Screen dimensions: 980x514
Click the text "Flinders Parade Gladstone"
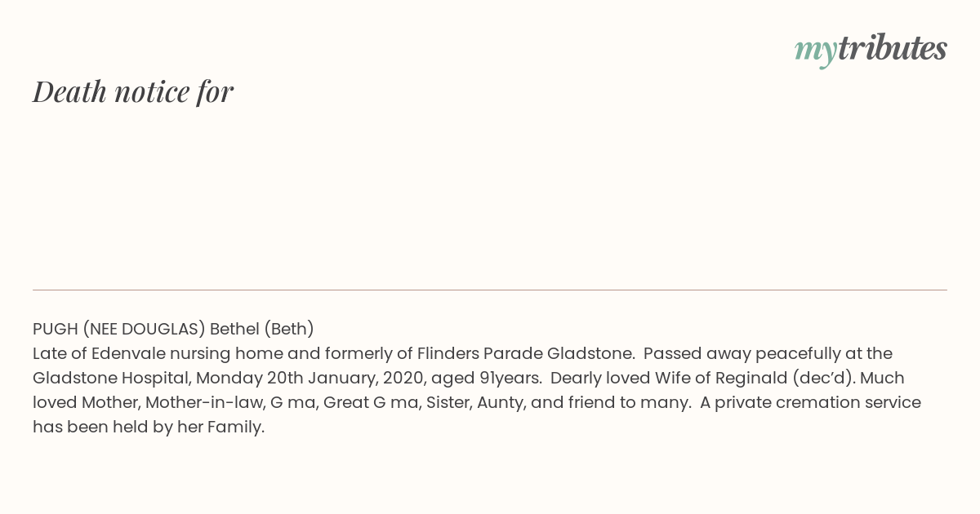tap(526, 353)
